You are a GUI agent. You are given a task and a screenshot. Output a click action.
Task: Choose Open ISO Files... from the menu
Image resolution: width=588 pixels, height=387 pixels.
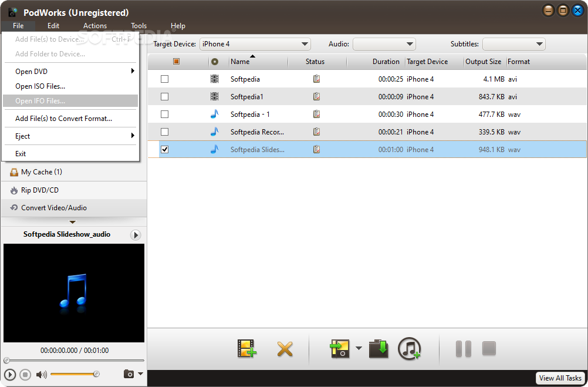pos(70,86)
